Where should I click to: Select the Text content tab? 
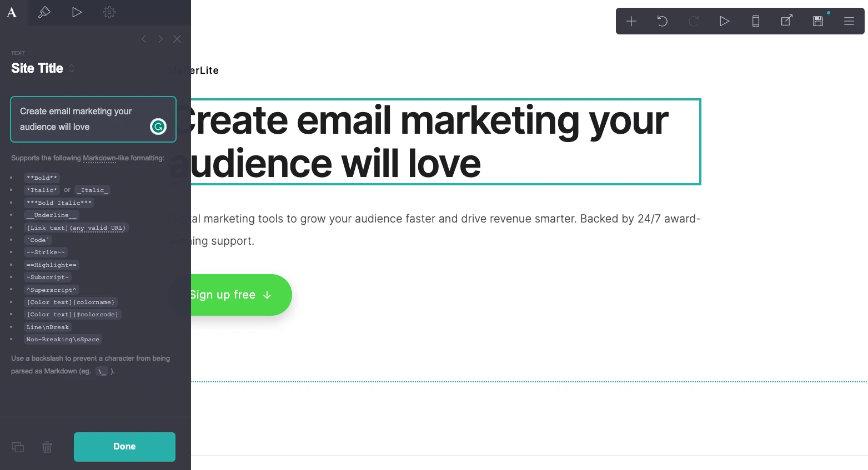click(12, 12)
